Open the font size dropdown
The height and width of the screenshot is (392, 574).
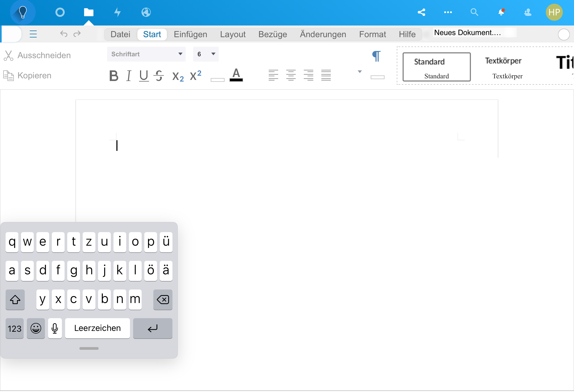pyautogui.click(x=206, y=54)
